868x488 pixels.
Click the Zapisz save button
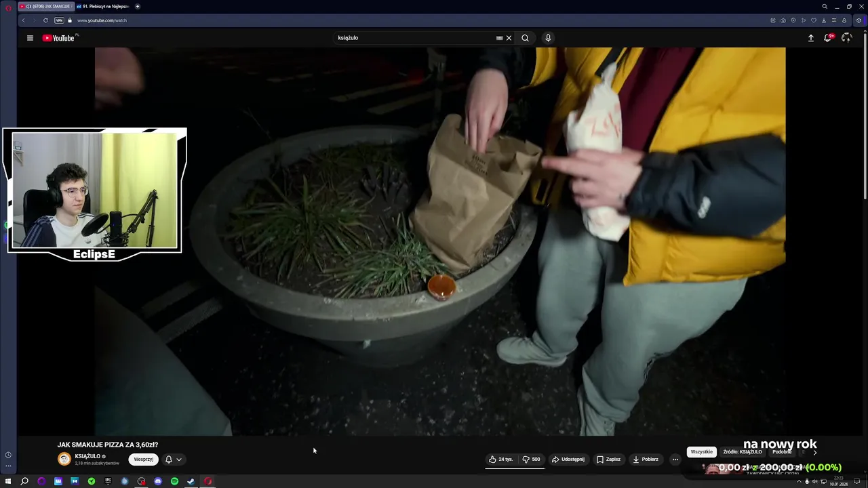[x=608, y=459]
